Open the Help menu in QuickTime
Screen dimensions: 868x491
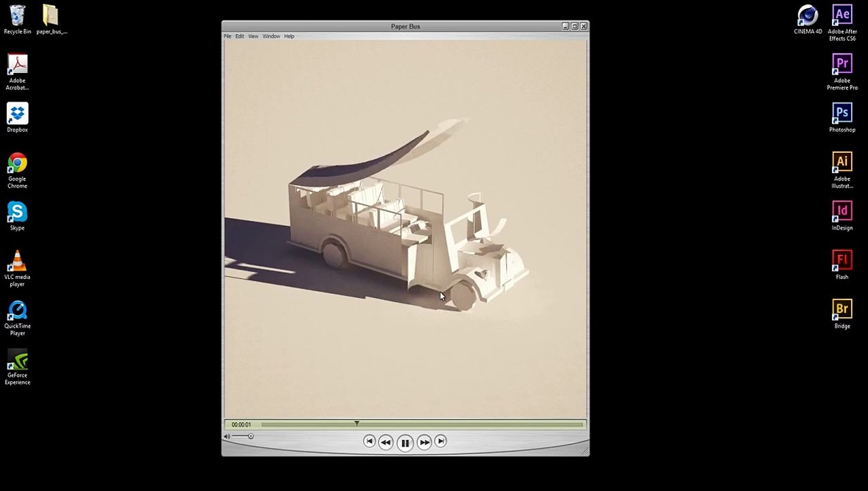click(289, 36)
